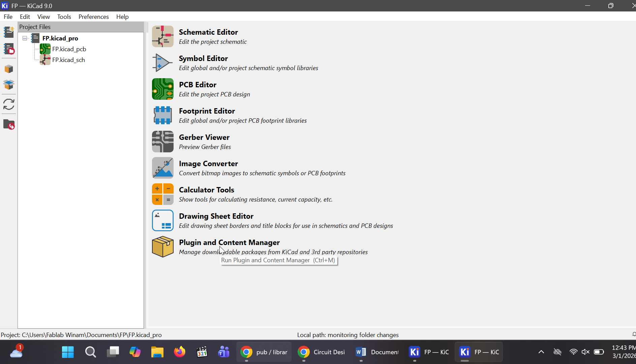Image resolution: width=636 pixels, height=364 pixels.
Task: Click "Edit the project schematic" description
Action: point(213,42)
